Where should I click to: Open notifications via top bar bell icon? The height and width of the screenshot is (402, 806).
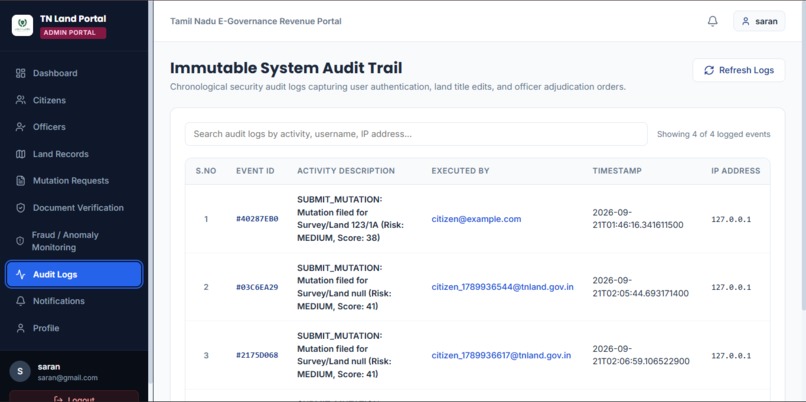click(x=712, y=22)
